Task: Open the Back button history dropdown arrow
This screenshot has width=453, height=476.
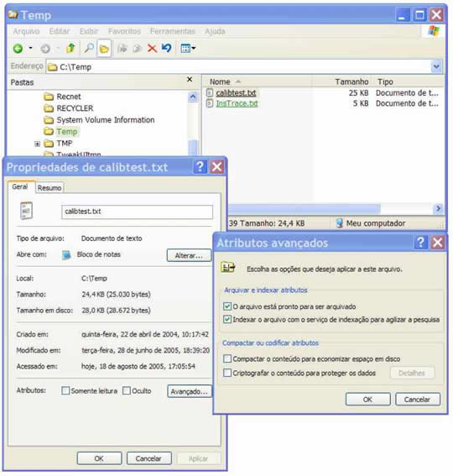Action: click(x=30, y=48)
